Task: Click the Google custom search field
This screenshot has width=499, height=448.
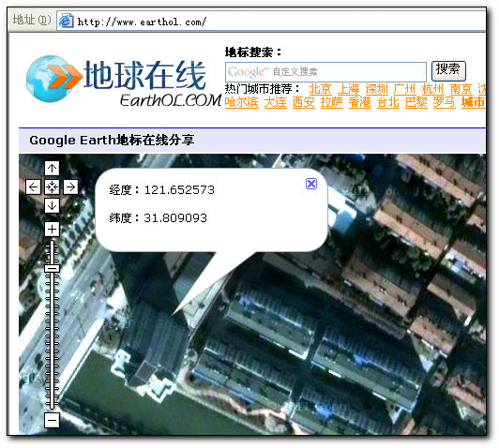Action: click(x=325, y=72)
